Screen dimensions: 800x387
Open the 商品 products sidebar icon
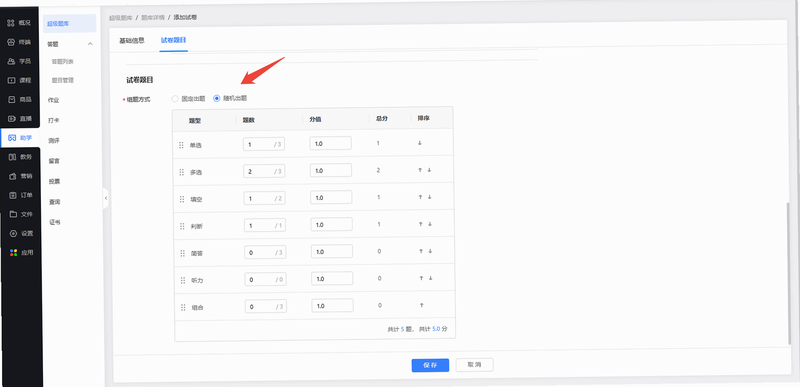pyautogui.click(x=11, y=99)
